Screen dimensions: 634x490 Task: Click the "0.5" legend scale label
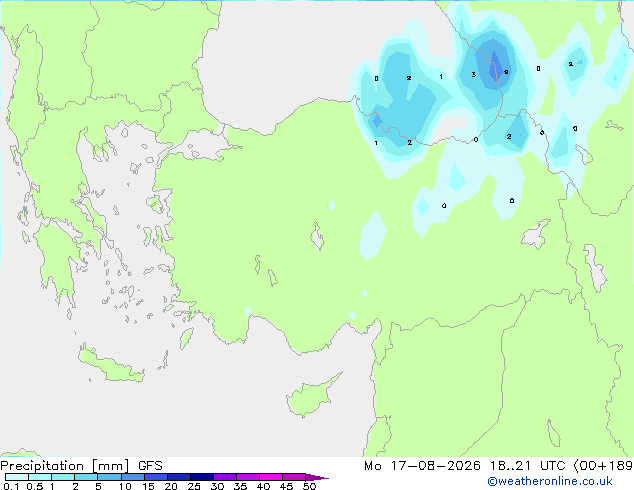click(x=35, y=486)
